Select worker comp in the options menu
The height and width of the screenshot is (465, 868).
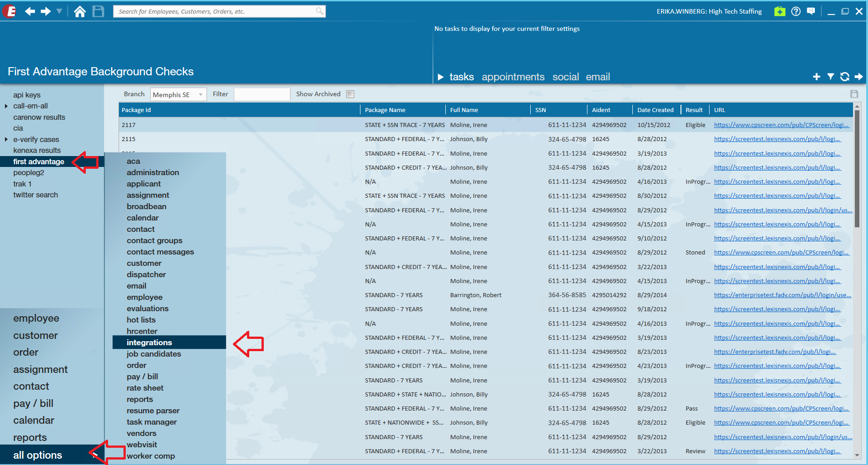(151, 456)
